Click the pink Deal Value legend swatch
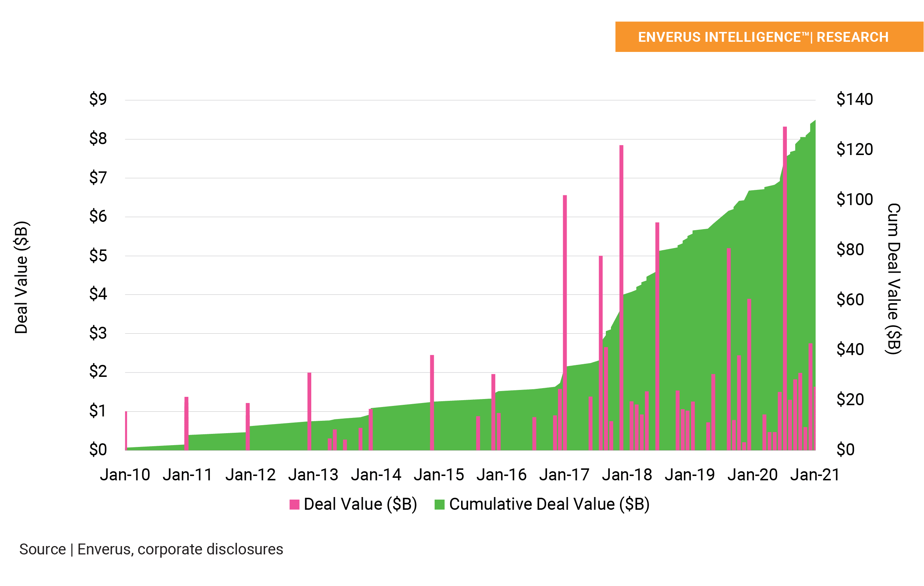924x586 pixels. 294,504
